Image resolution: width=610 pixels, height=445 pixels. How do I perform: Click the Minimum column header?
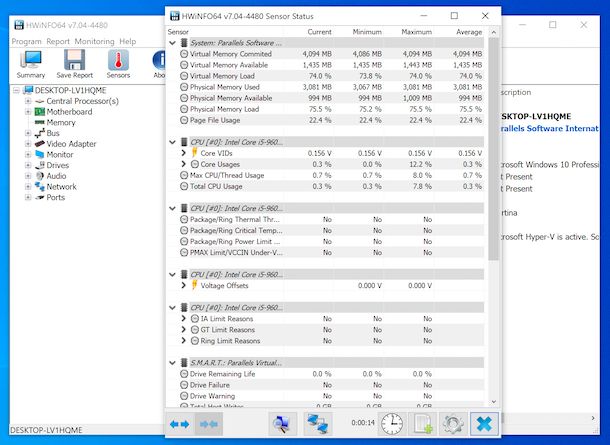[x=367, y=32]
